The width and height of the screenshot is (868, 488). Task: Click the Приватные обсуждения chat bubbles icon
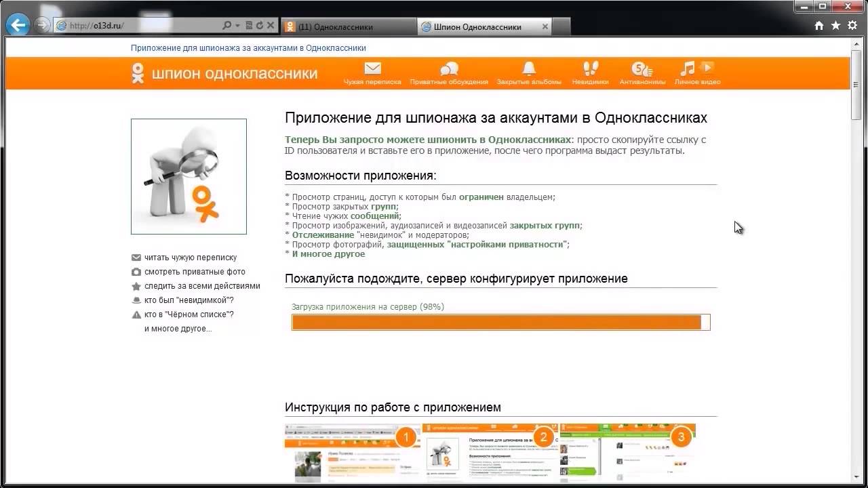tap(449, 68)
